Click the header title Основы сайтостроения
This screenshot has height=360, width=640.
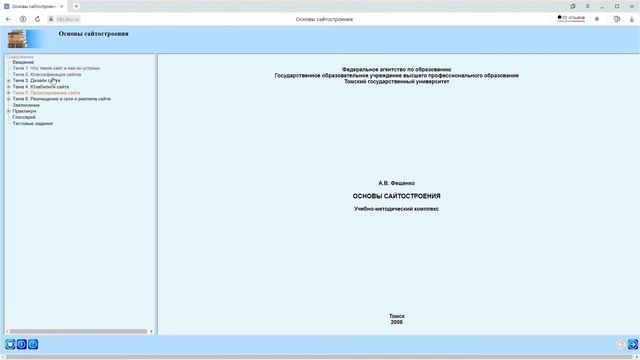(x=93, y=34)
